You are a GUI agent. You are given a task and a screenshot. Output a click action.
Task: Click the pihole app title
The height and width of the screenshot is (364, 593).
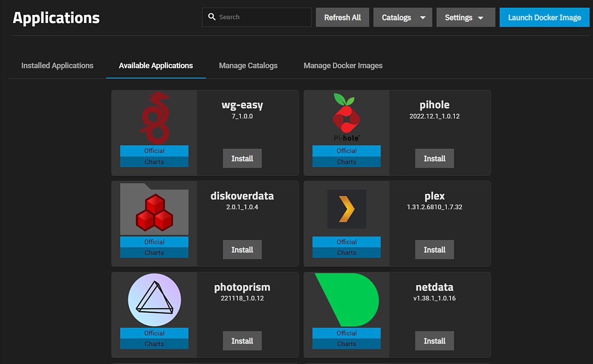coord(434,105)
